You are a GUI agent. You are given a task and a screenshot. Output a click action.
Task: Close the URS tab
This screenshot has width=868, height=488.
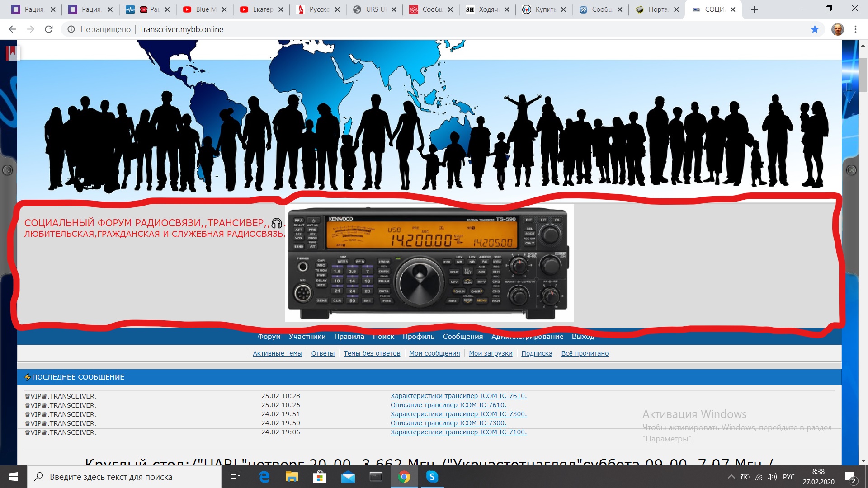[394, 9]
